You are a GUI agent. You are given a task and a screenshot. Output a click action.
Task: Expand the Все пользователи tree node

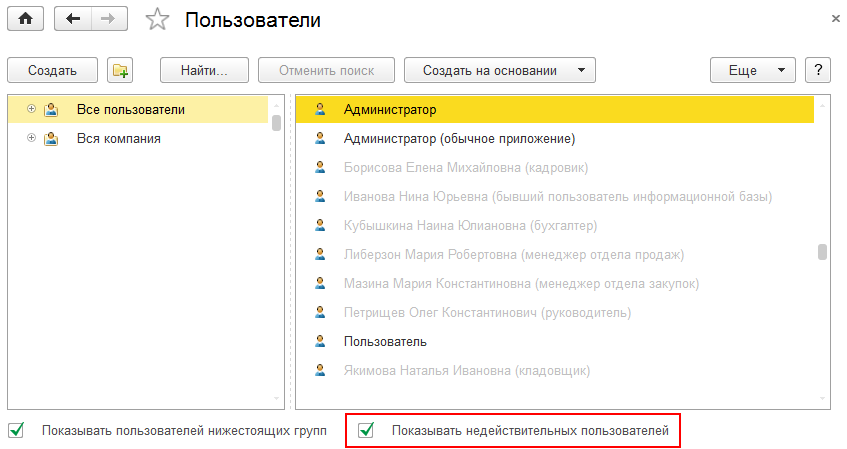[x=32, y=109]
